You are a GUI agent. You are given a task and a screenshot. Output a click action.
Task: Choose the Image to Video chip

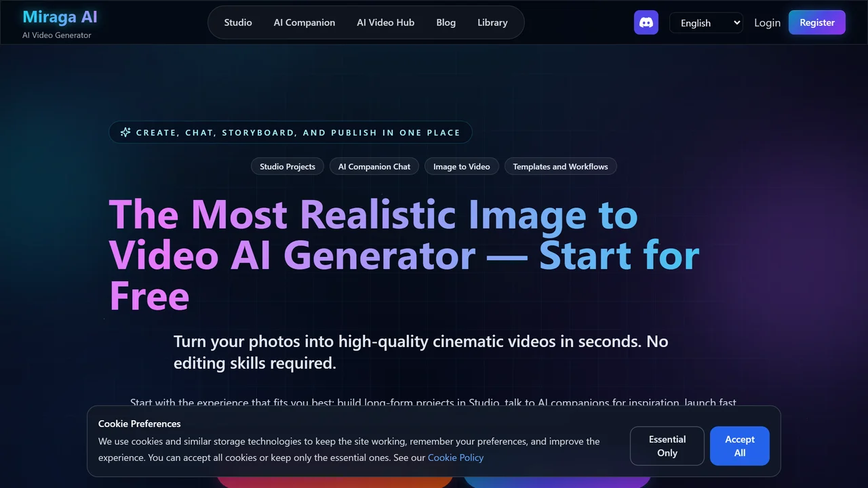tap(462, 166)
